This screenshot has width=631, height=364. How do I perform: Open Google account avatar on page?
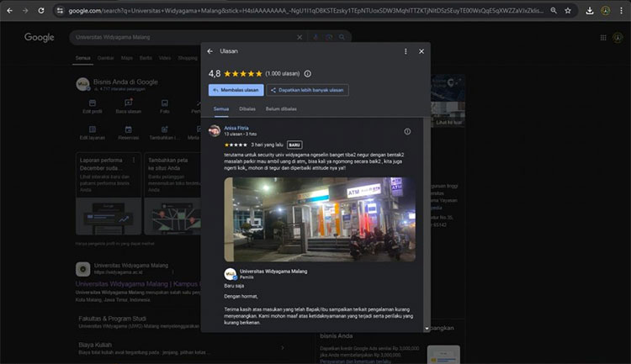[618, 37]
